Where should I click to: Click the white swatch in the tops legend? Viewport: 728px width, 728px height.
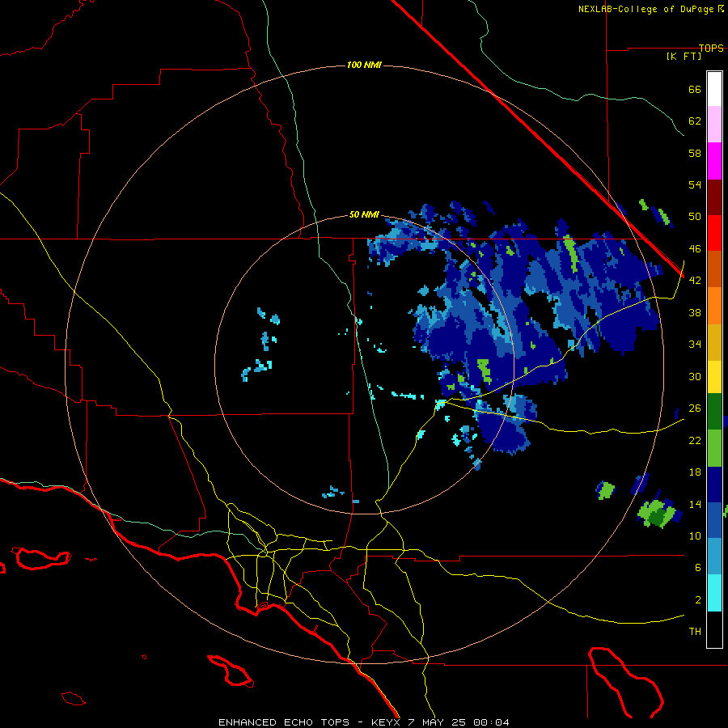click(714, 89)
